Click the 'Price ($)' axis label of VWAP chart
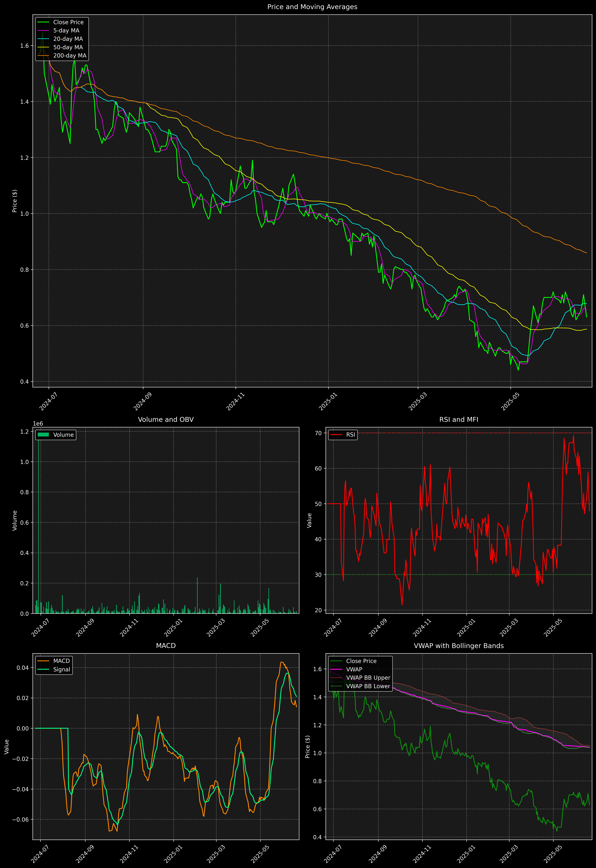596x868 pixels. (x=308, y=747)
